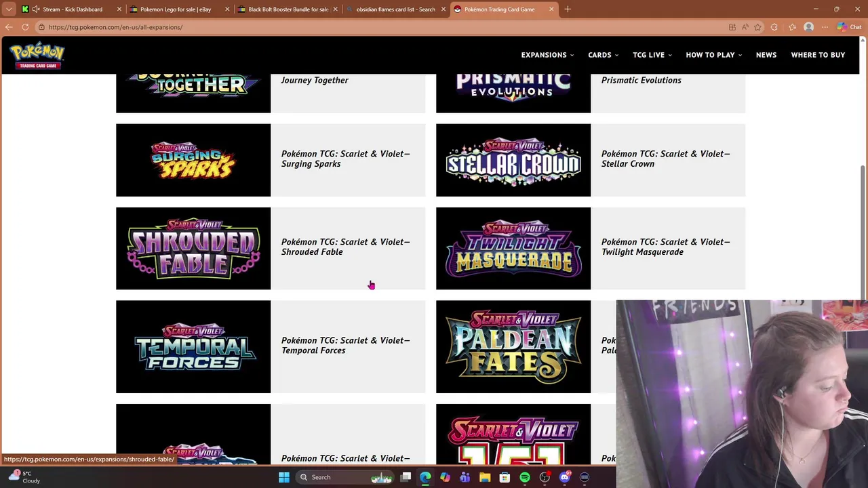Screen dimensions: 868x488
Task: Open the Prismatic Evolutions text link
Action: (642, 80)
